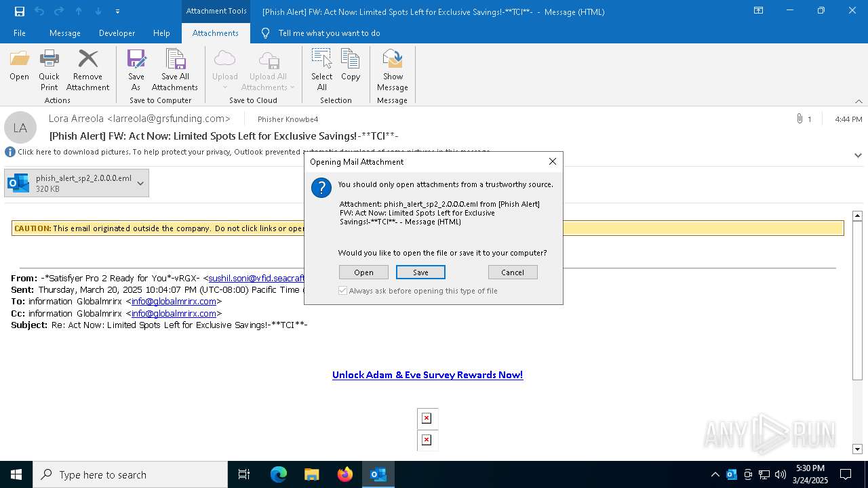Open the Customize Quick Access Toolbar dropdown
The width and height of the screenshot is (868, 488).
117,12
